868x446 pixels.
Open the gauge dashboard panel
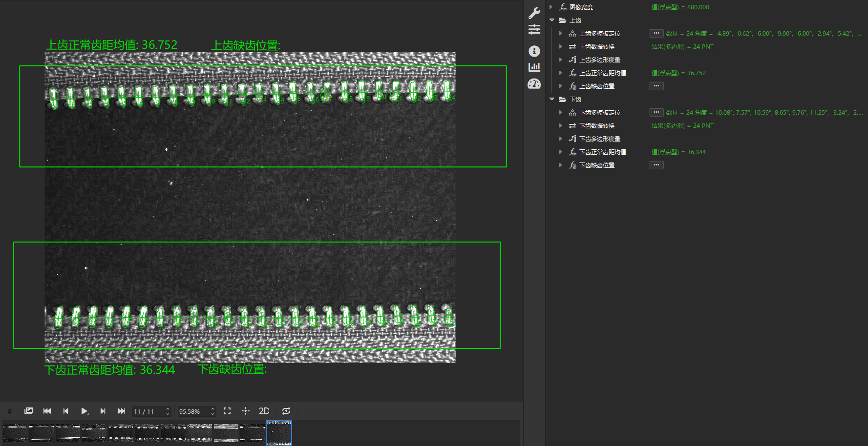[534, 84]
